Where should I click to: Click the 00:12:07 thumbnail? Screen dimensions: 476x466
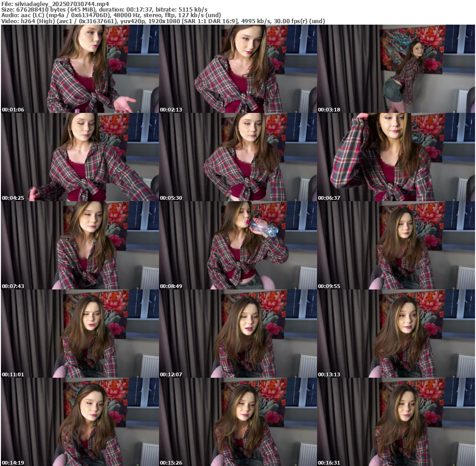[238, 334]
